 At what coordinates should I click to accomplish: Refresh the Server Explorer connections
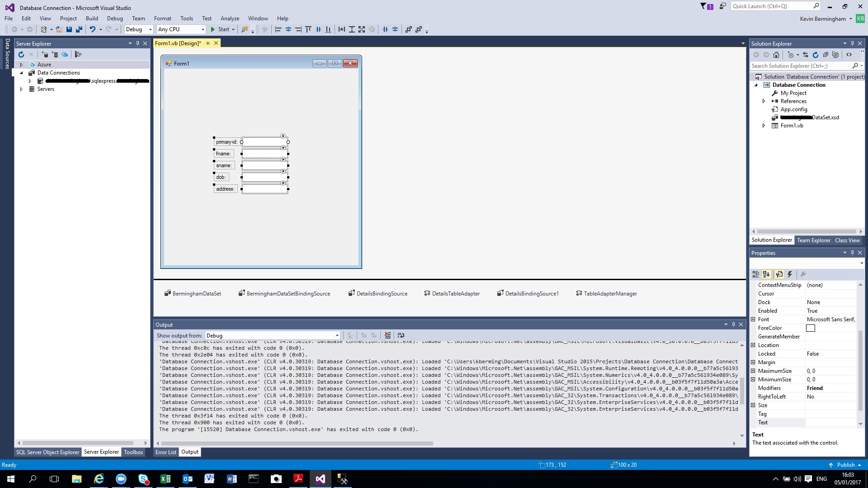(21, 54)
